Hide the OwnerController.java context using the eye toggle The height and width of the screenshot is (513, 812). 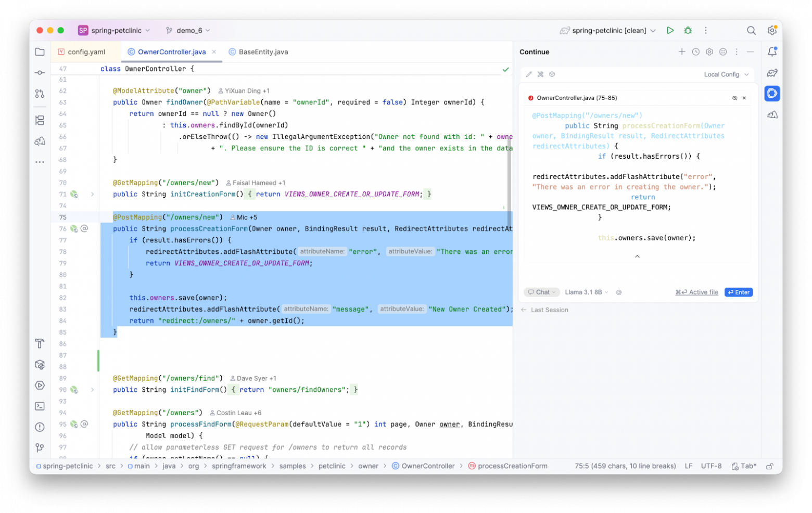(735, 98)
